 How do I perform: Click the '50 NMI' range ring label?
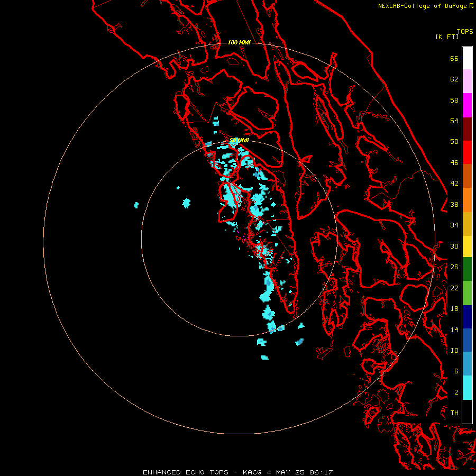pyautogui.click(x=239, y=140)
